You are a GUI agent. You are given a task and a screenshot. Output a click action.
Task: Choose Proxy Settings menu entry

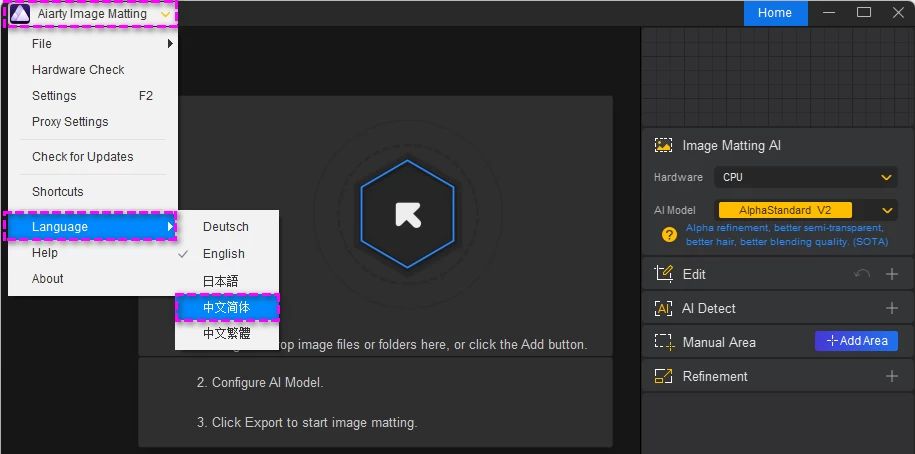[x=93, y=121]
